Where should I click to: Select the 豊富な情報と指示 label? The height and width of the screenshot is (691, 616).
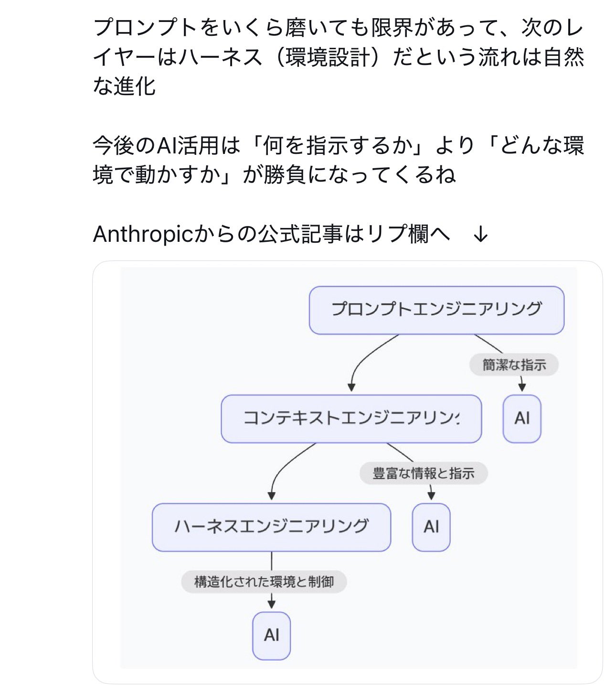[424, 474]
